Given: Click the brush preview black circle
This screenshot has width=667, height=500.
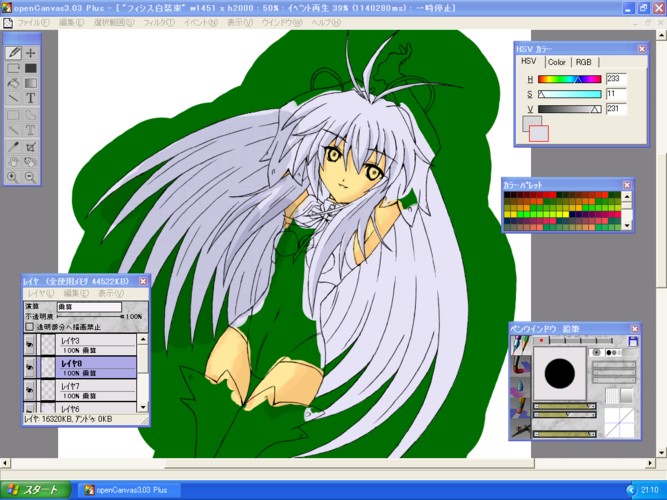Looking at the screenshot, I should (559, 374).
